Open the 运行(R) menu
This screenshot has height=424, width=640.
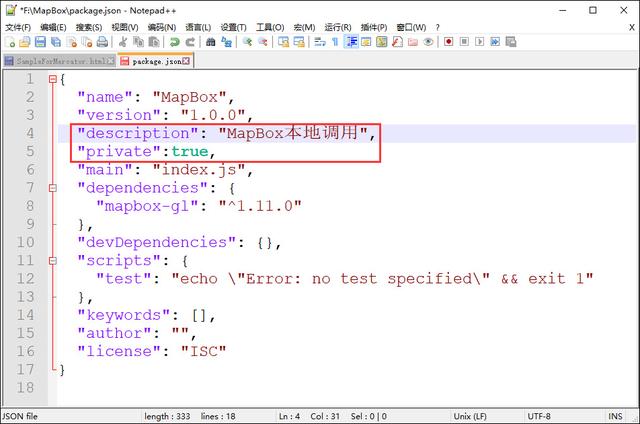coord(338,27)
